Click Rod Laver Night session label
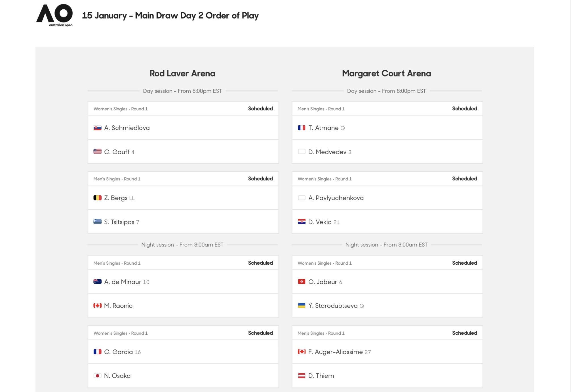571x392 pixels. tap(182, 245)
